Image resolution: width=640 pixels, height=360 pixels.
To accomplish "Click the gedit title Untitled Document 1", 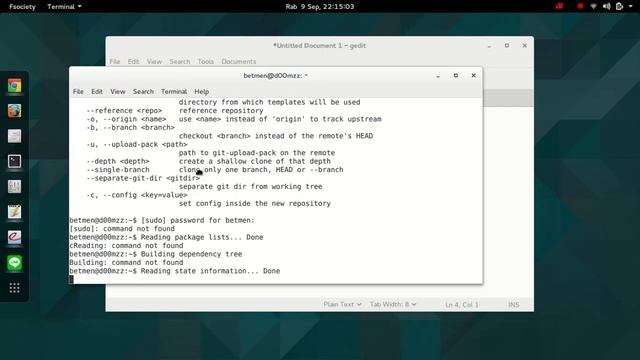I will tap(319, 46).
